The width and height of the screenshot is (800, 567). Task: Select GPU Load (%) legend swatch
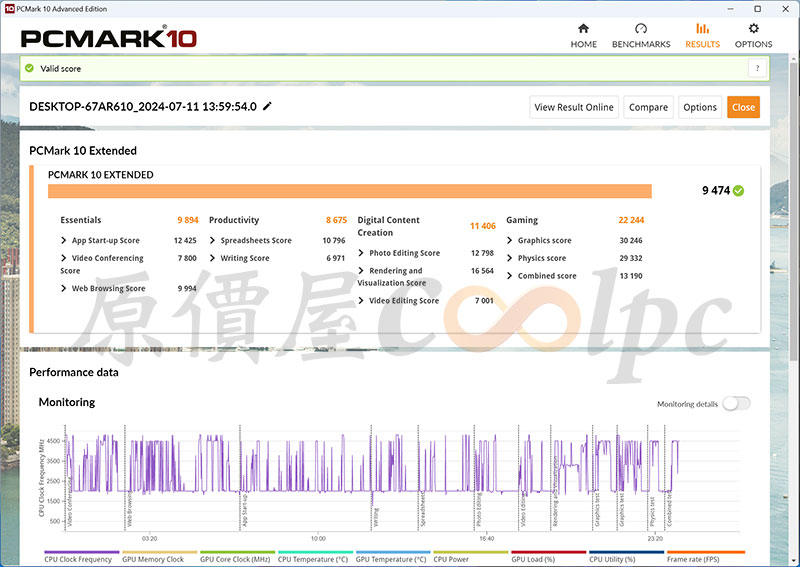coord(548,552)
